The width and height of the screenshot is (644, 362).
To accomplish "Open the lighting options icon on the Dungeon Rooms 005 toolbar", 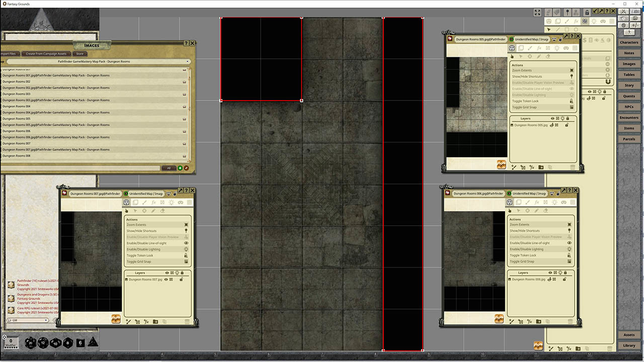I will [557, 48].
